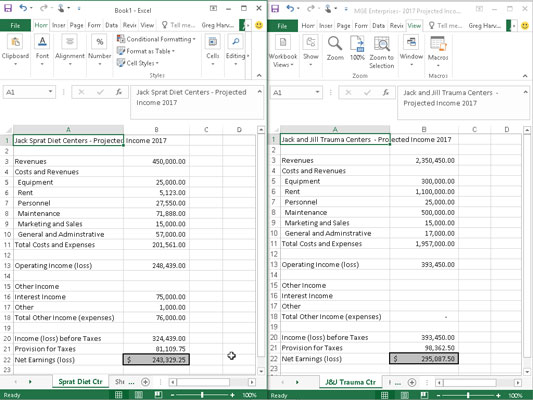The height and width of the screenshot is (400, 533).
Task: Click Tell me search in Book1 window
Action: [178, 25]
